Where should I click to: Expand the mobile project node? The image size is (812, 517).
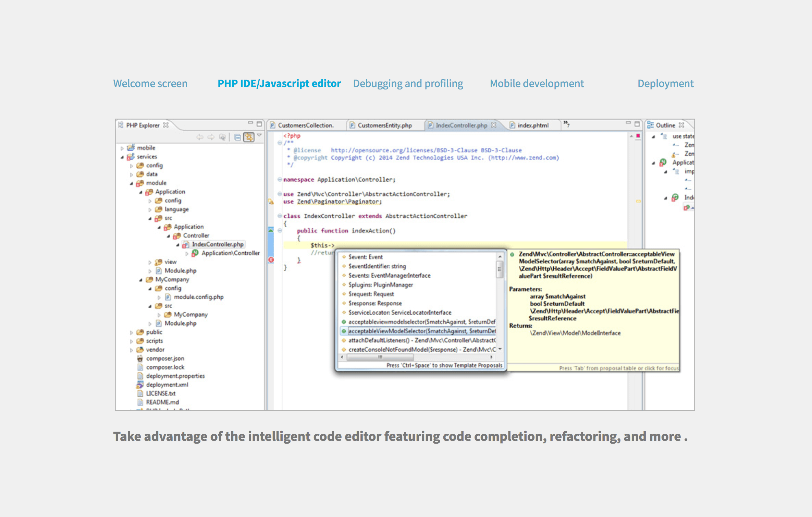(x=122, y=148)
